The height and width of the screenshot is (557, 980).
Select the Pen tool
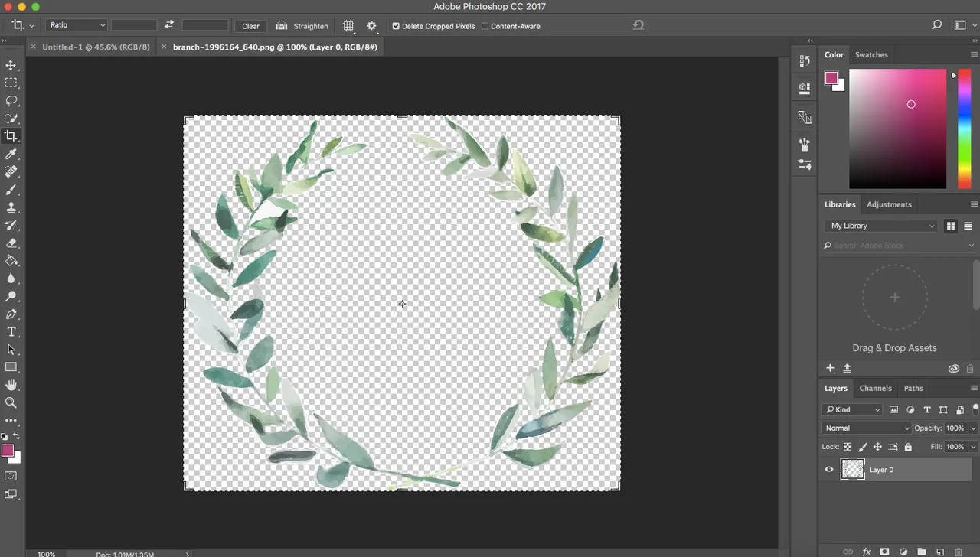(x=11, y=314)
